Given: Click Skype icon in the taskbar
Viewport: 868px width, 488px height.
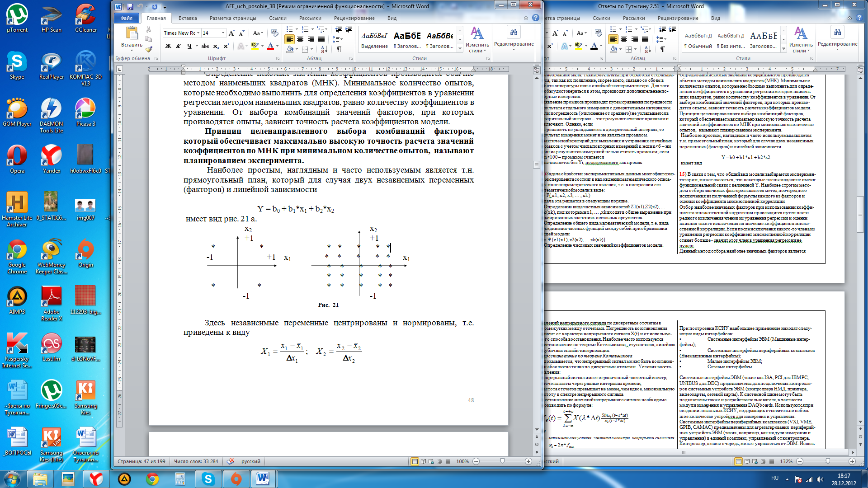Looking at the screenshot, I should [x=208, y=479].
